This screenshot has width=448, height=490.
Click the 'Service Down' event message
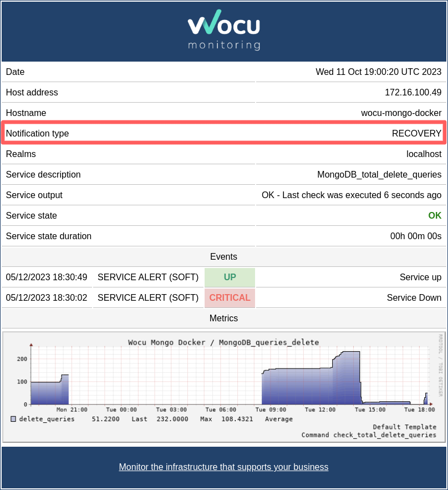[414, 298]
